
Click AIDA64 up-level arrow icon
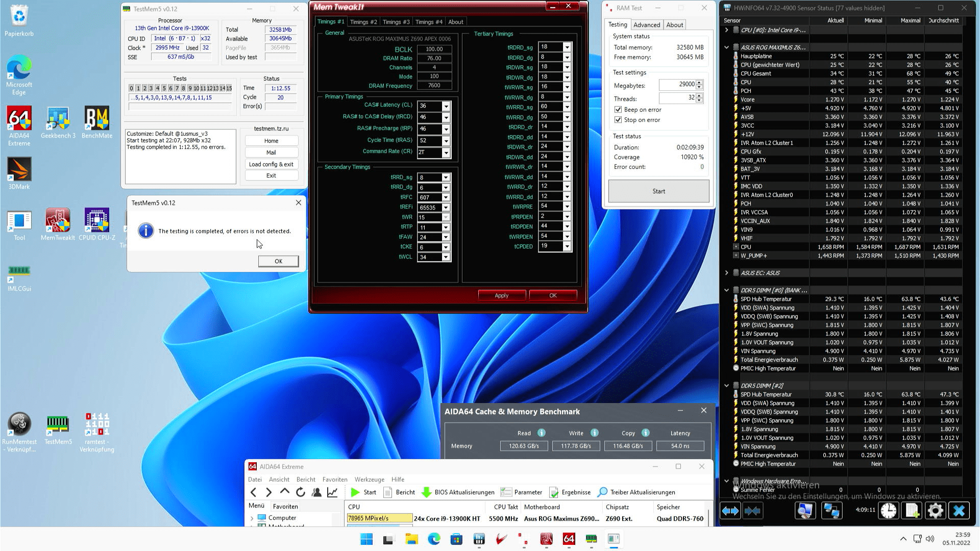(285, 492)
